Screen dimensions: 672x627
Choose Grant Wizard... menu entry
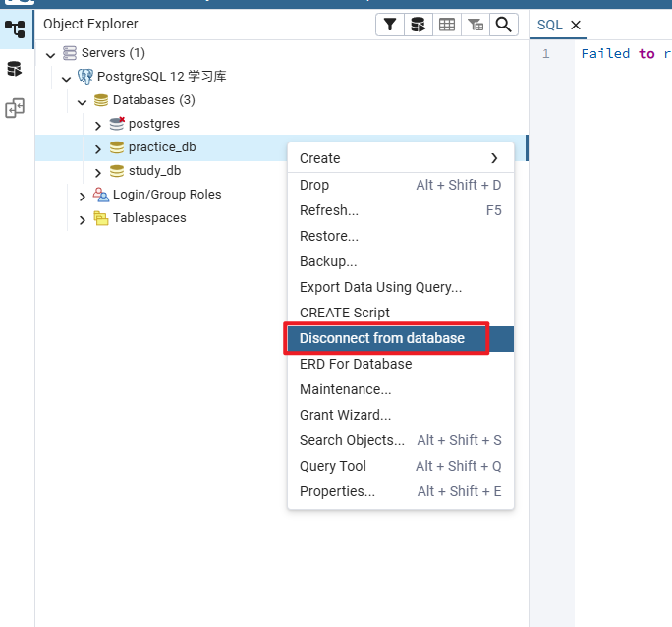coord(401,415)
